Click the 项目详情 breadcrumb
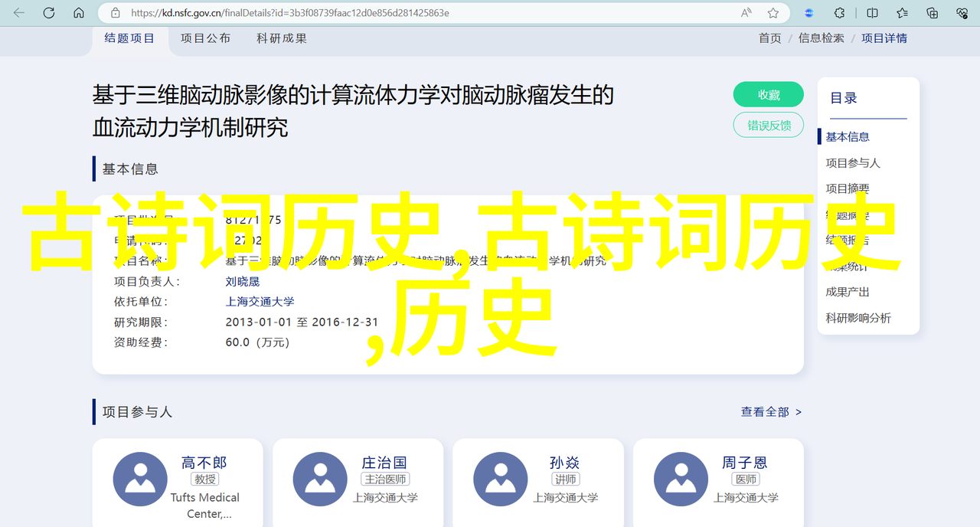 (884, 38)
